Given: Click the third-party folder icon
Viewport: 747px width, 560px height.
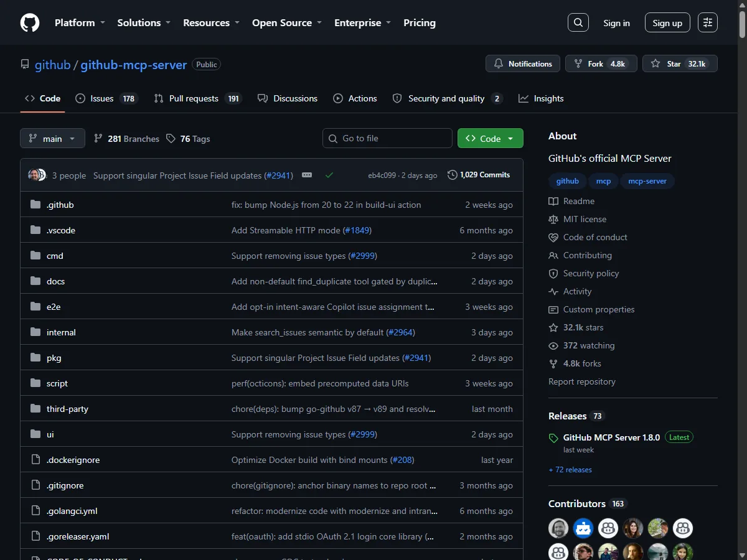Looking at the screenshot, I should pos(35,409).
